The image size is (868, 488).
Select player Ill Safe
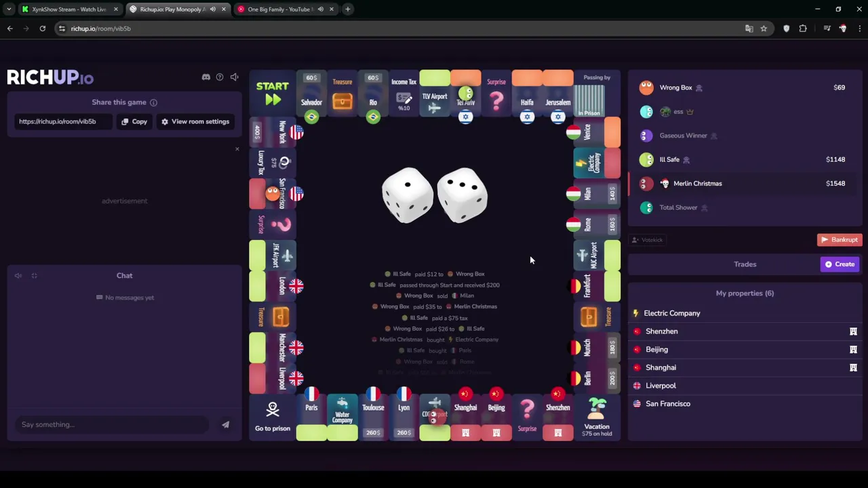pos(745,159)
